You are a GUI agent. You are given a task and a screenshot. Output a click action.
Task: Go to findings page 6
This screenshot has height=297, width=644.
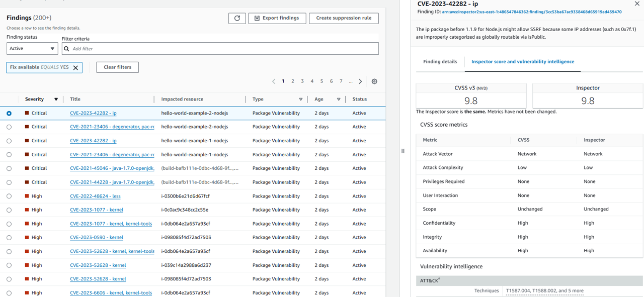tap(331, 81)
